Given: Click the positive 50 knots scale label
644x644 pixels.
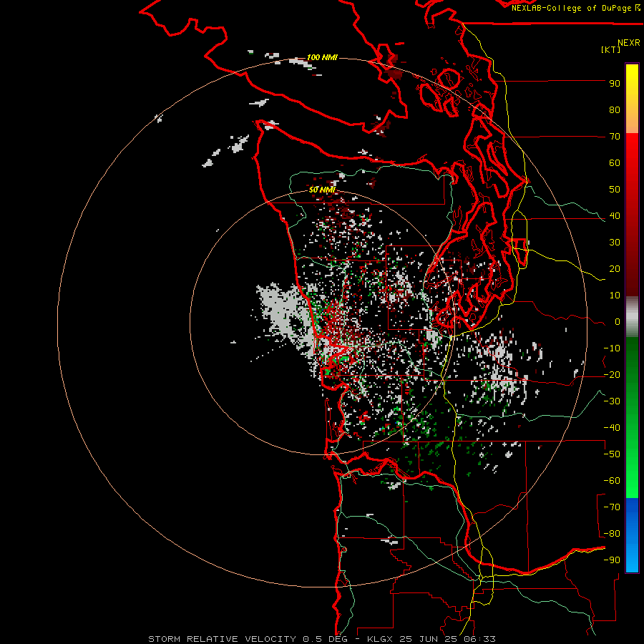Looking at the screenshot, I should click(615, 190).
